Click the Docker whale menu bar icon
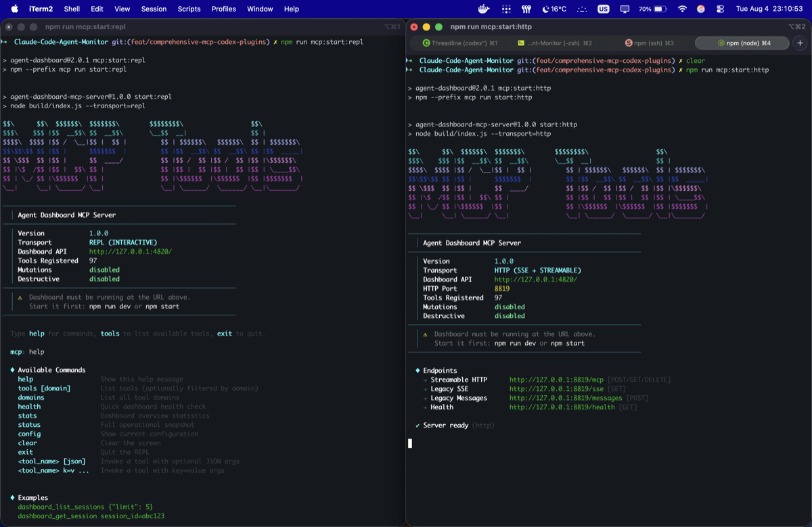Viewport: 812px width, 527px height. (484, 9)
